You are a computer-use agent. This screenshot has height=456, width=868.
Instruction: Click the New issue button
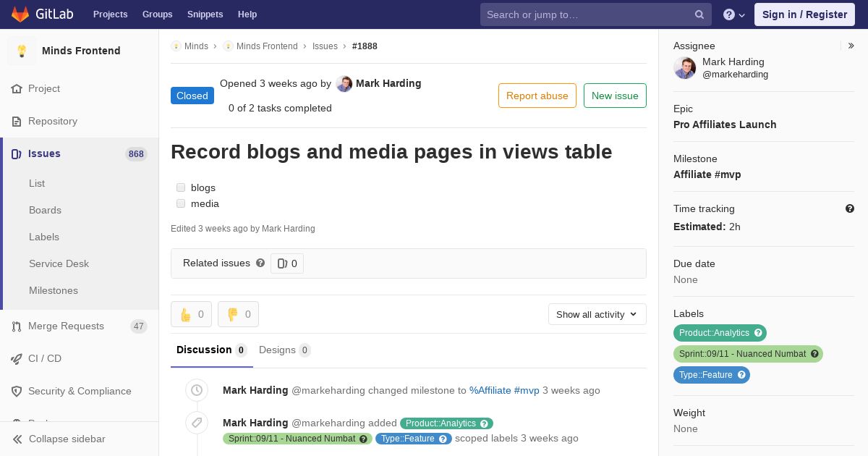point(615,96)
